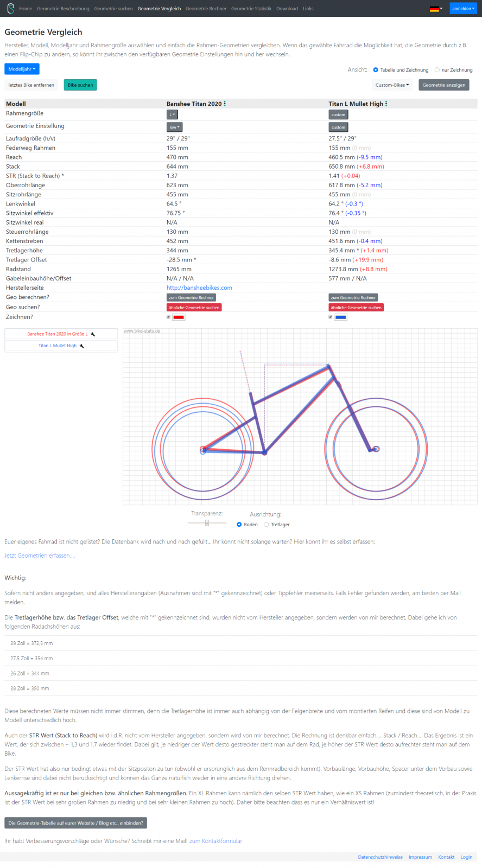Open the three-dot menu beside Banshee Titan 2020
The width and height of the screenshot is (482, 868).
tap(225, 104)
